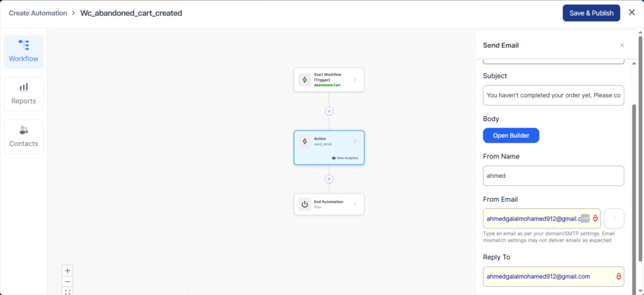Open Start Workflow node's three-dot menu
The image size is (644, 295).
click(355, 80)
